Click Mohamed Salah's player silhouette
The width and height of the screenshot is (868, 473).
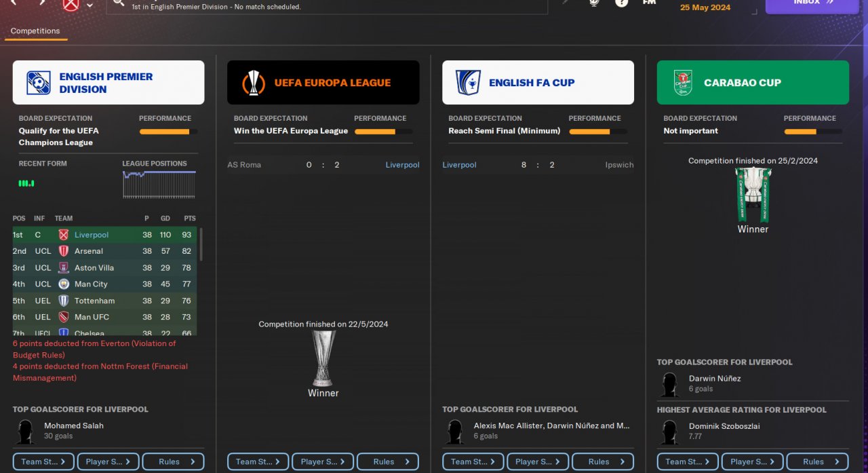[26, 432]
